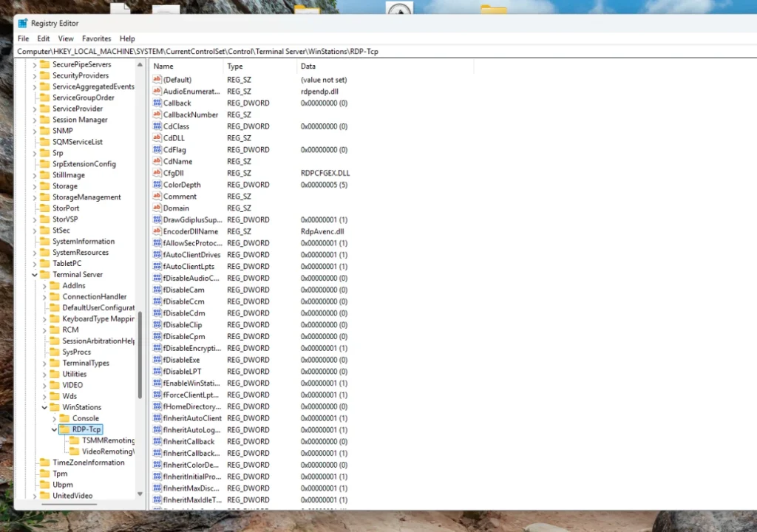Open the Edit menu
This screenshot has width=757, height=532.
[44, 38]
